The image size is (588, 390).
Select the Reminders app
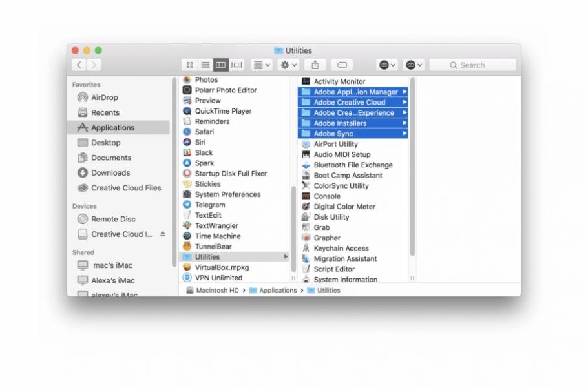[x=235, y=121]
